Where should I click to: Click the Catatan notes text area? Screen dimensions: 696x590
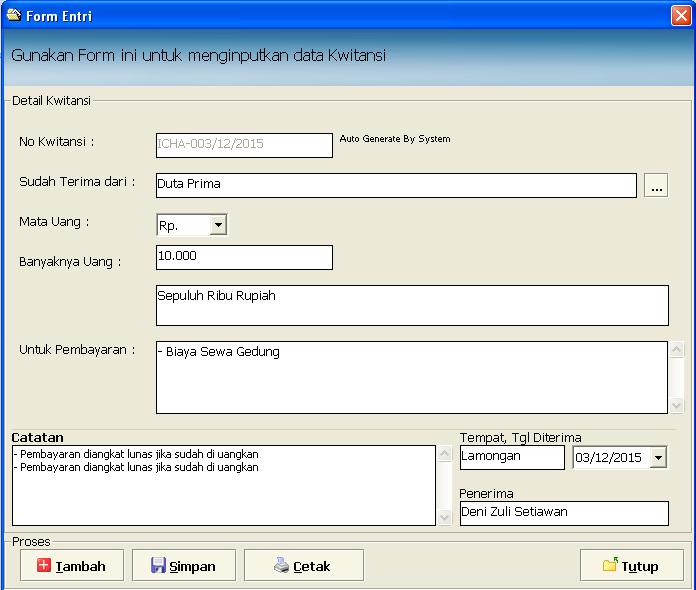(224, 485)
